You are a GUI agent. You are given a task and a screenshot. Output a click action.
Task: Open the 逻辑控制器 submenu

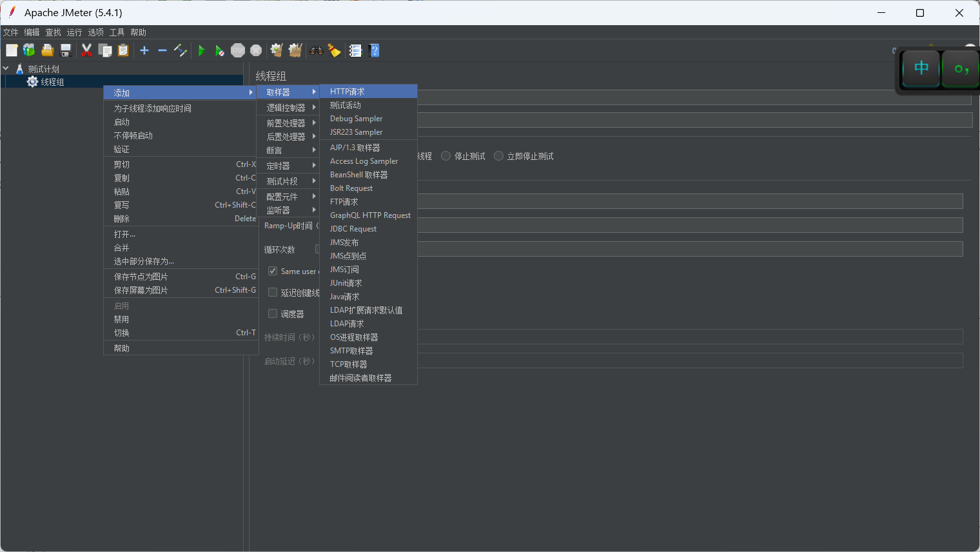[288, 108]
